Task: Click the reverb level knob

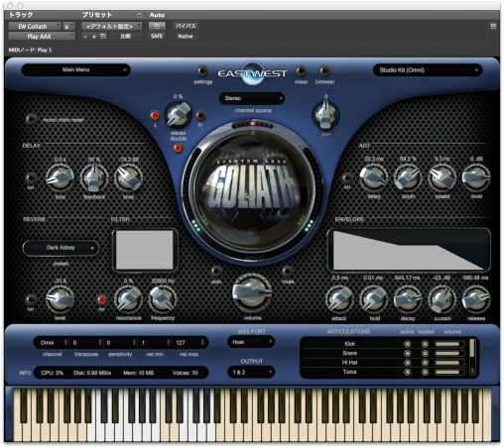Action: [x=61, y=299]
